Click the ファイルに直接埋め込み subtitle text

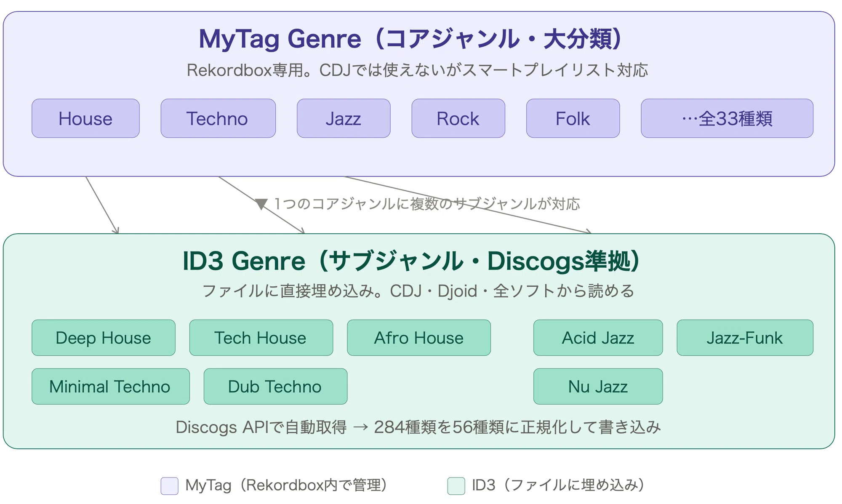pos(418,291)
